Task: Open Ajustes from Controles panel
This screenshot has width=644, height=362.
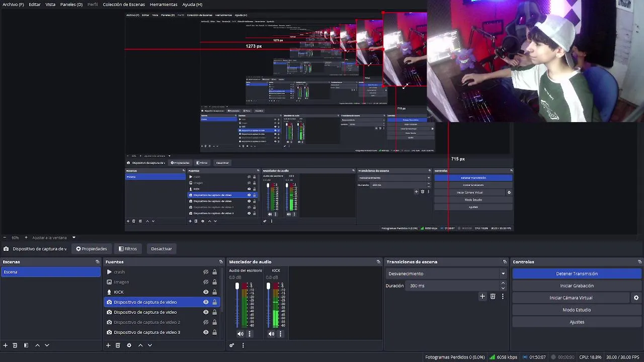Action: click(x=577, y=322)
